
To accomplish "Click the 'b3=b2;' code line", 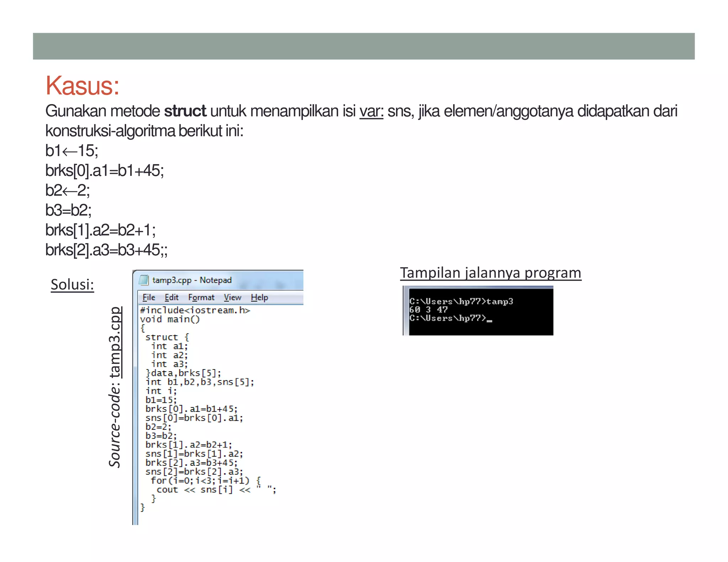I will coord(161,436).
